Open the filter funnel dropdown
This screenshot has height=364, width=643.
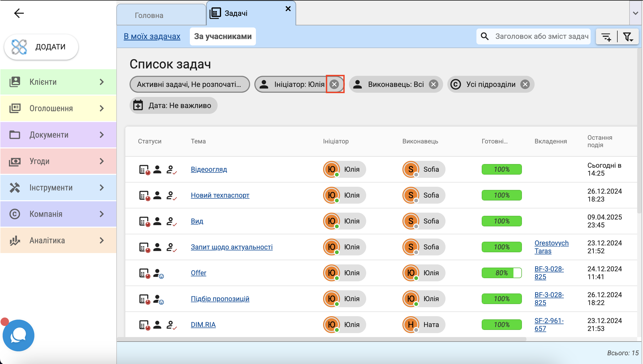coord(628,36)
